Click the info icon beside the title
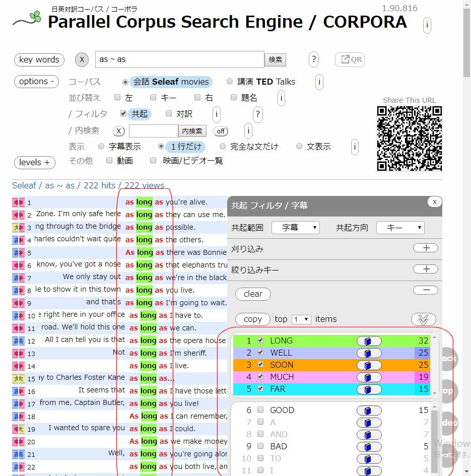This screenshot has height=476, width=471. [x=427, y=25]
